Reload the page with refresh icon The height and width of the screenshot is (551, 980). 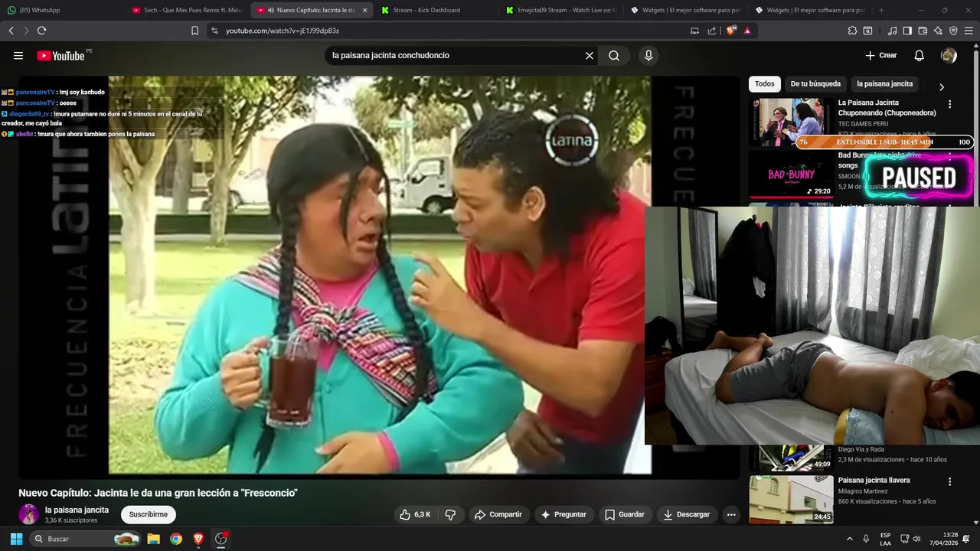pos(41,31)
